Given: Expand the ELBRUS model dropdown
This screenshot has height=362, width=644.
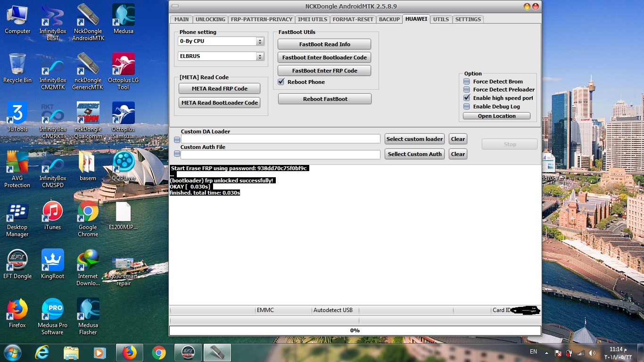Looking at the screenshot, I should [260, 56].
